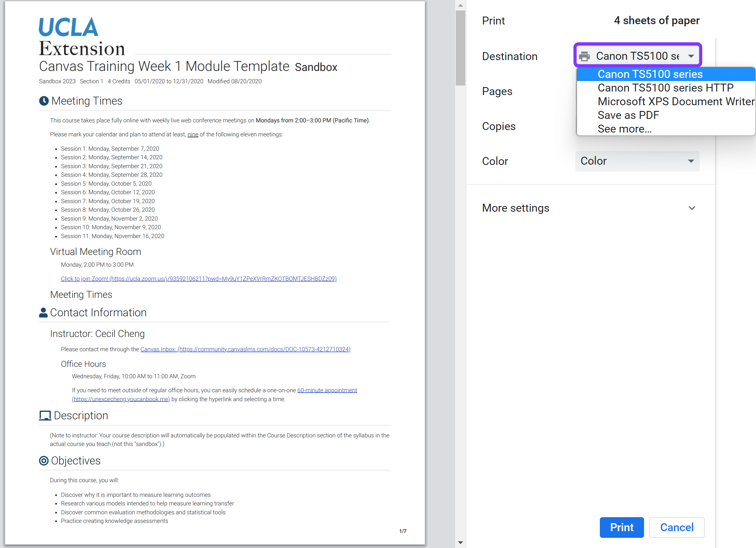Click the scroll-up arrow on the preview scrollbar
756x548 pixels.
(460, 5)
